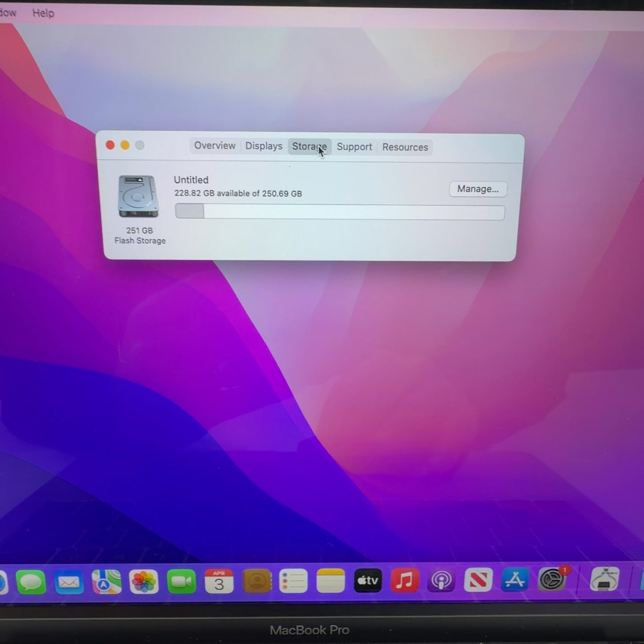Click the Untitled disk storage usage bar
Image resolution: width=644 pixels, height=644 pixels.
click(340, 212)
